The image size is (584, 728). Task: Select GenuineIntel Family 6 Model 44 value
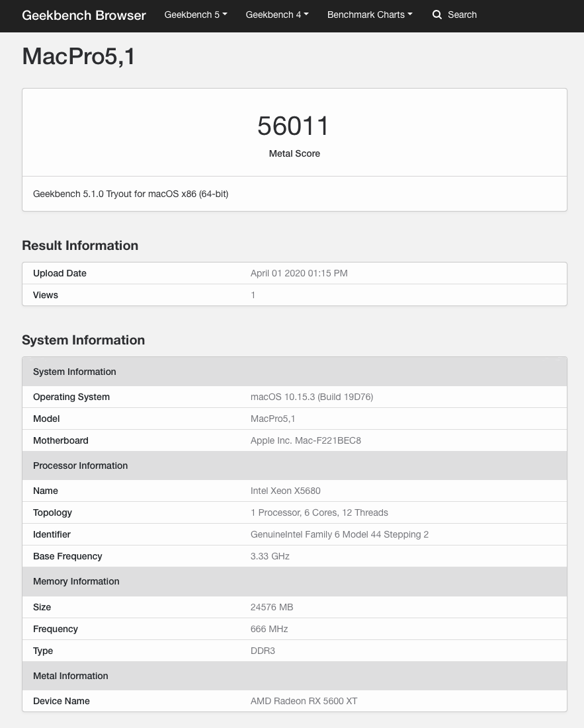point(339,534)
